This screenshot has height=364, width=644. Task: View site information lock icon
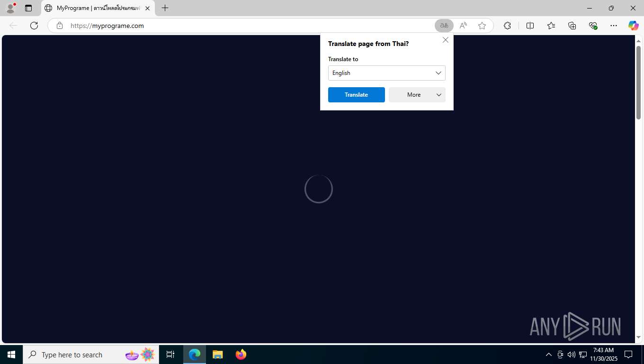click(x=60, y=26)
